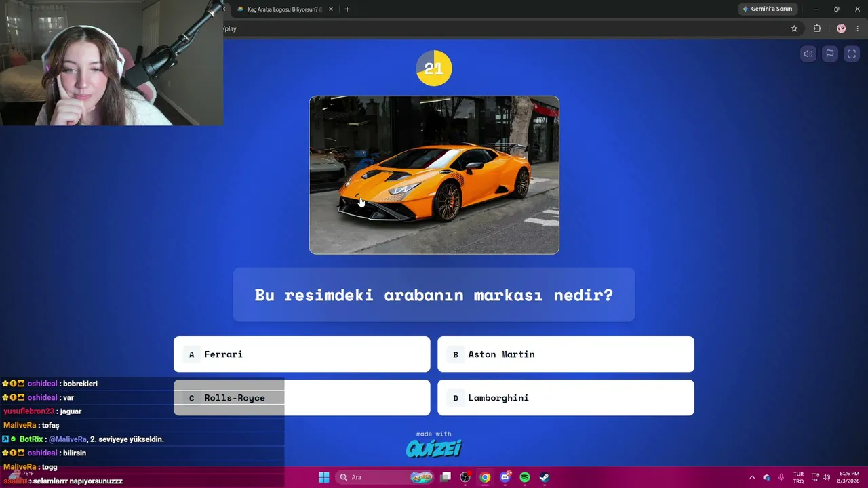868x488 pixels.
Task: Click the microphone tray icon
Action: click(x=781, y=477)
